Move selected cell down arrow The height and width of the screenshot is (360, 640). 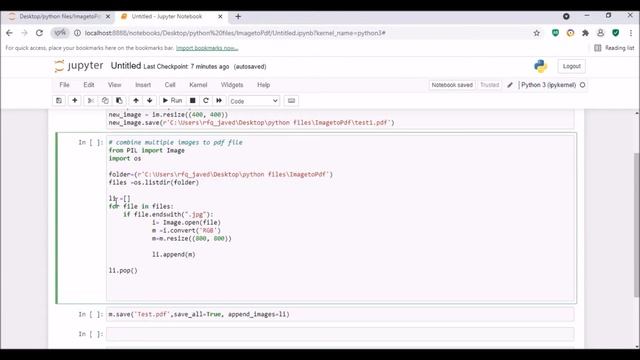point(149,100)
